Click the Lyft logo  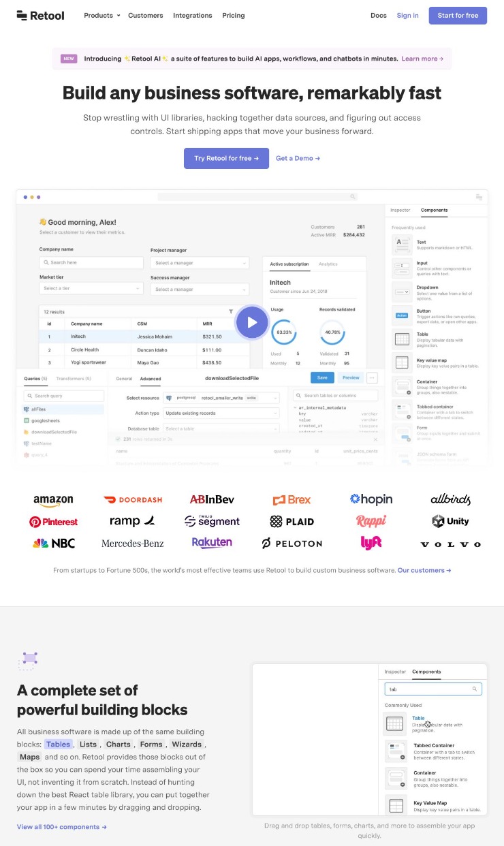coord(371,543)
